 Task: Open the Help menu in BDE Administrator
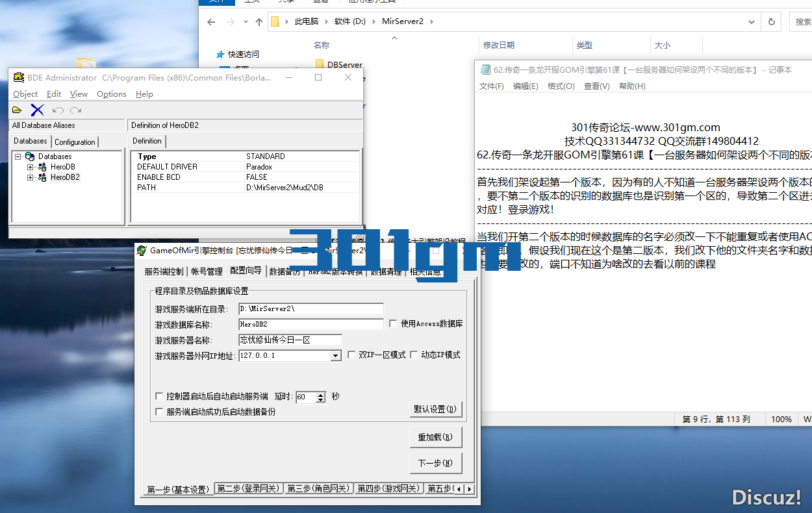click(x=144, y=94)
